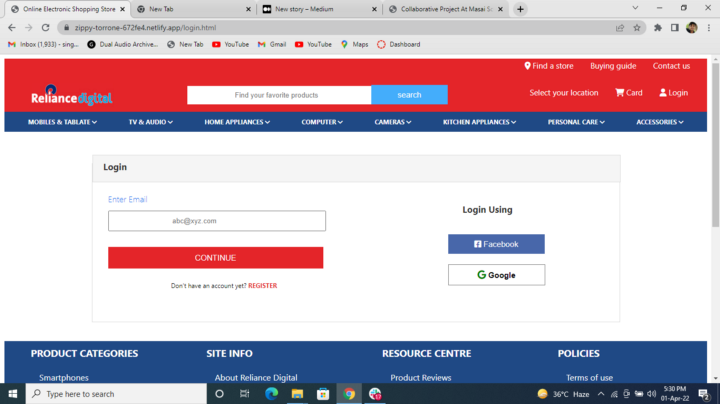Open the volume icon in system tray
Screen dimensions: 720x404
tap(651, 394)
